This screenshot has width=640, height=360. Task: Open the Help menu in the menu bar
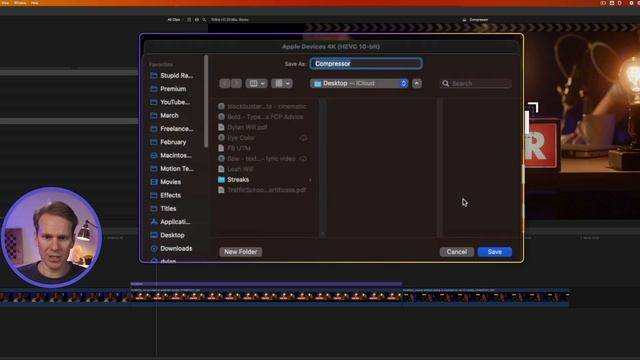[x=35, y=3]
